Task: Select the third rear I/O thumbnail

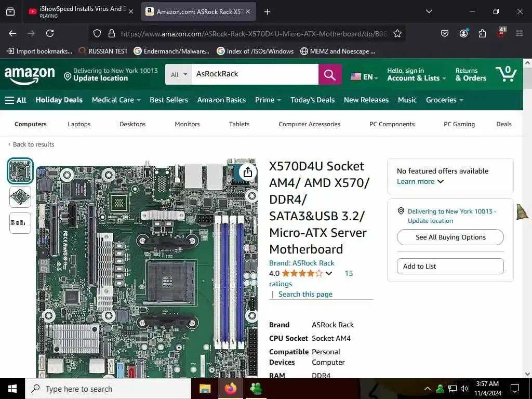Action: (x=20, y=223)
